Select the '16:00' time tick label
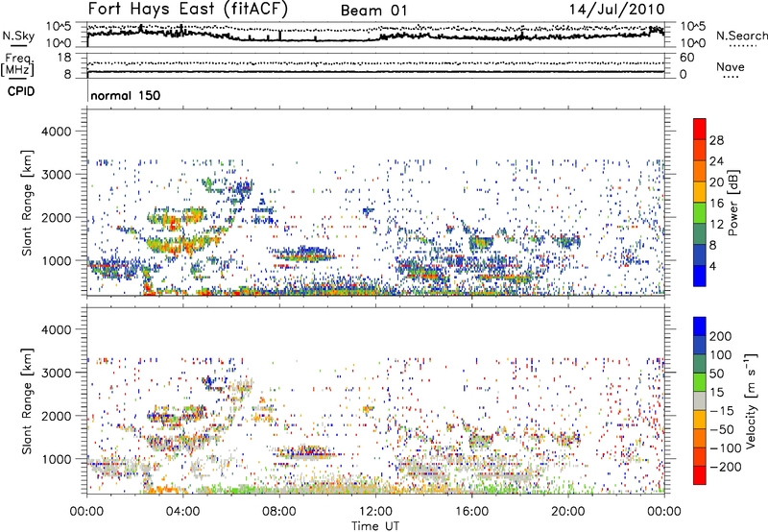 pos(471,512)
